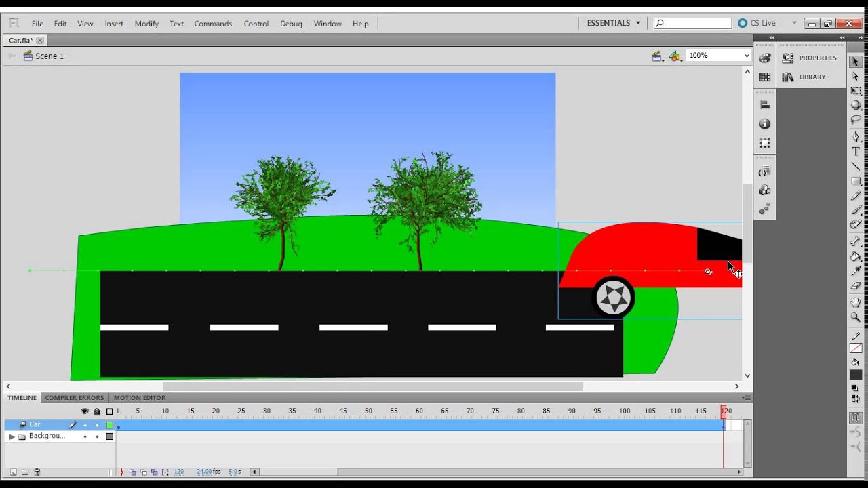This screenshot has height=488, width=868.
Task: Toggle lock dot of Car layer
Action: pyautogui.click(x=97, y=425)
